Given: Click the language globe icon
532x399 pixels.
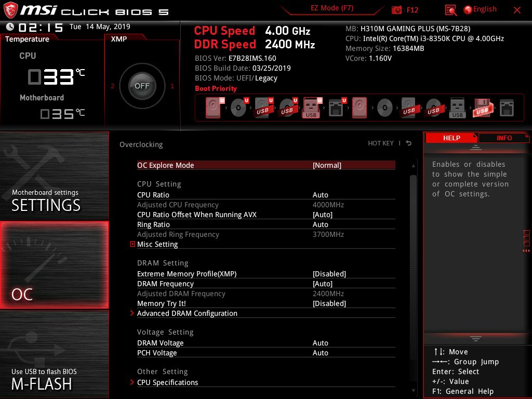Looking at the screenshot, I should point(468,10).
